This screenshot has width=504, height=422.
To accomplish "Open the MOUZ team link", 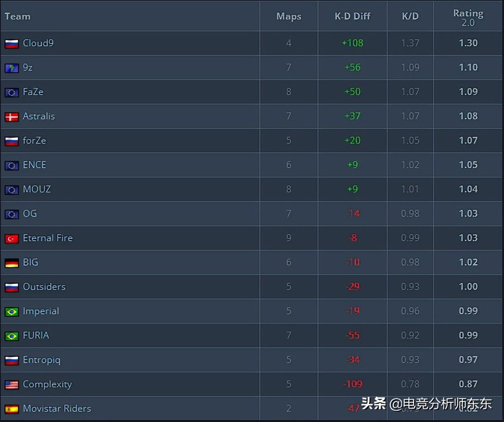I will click(37, 189).
